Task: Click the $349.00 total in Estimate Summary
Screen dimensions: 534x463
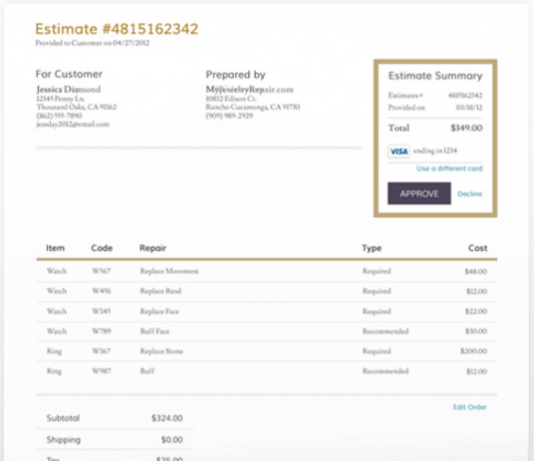Action: point(466,128)
